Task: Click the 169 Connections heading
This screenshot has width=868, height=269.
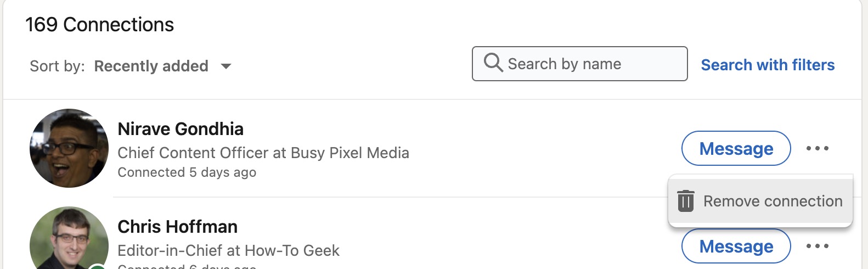Action: click(99, 25)
